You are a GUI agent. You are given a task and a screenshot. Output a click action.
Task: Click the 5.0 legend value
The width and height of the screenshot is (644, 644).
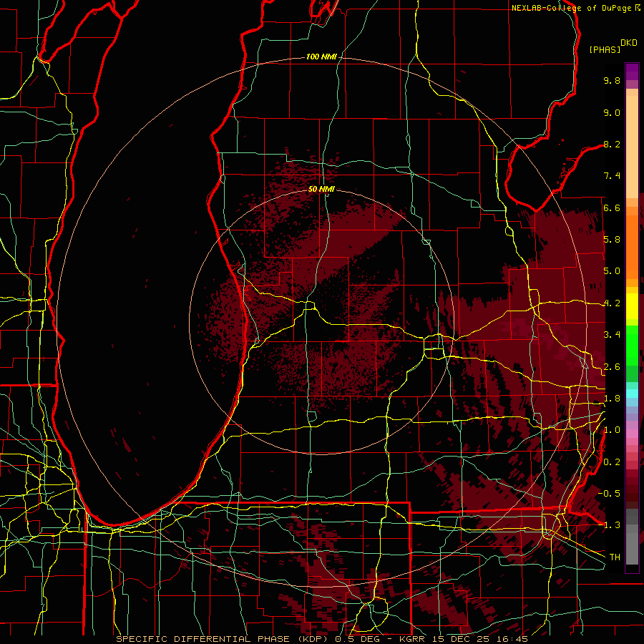coord(612,271)
